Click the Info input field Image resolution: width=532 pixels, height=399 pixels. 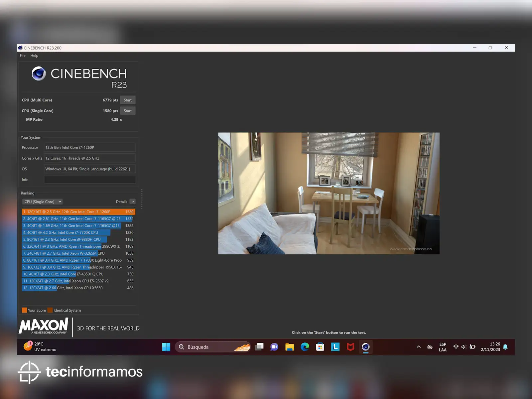90,180
